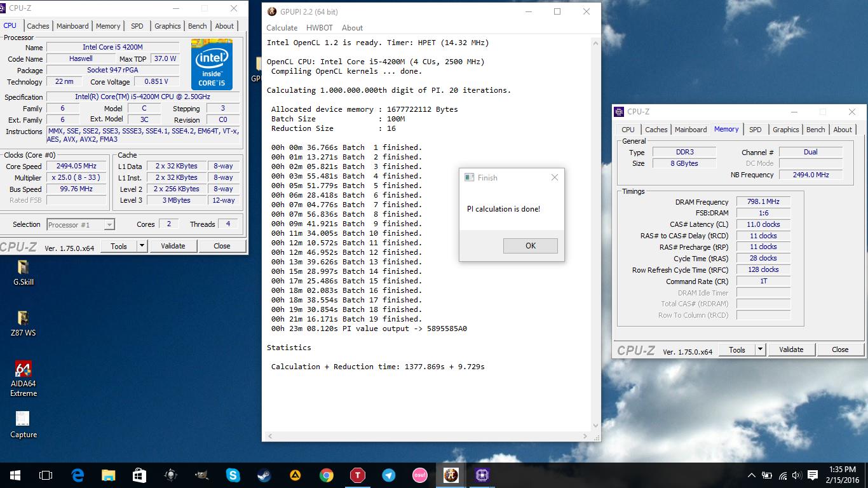Screen dimensions: 868x488
Task: Click the GPUPI horizontal scrollbar right arrow
Action: pos(585,437)
